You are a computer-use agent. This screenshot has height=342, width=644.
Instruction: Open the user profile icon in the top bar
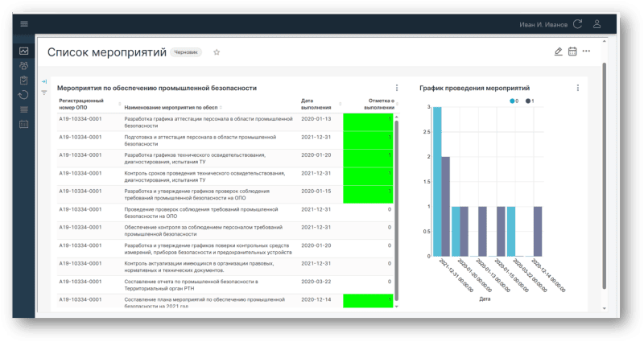click(x=597, y=24)
